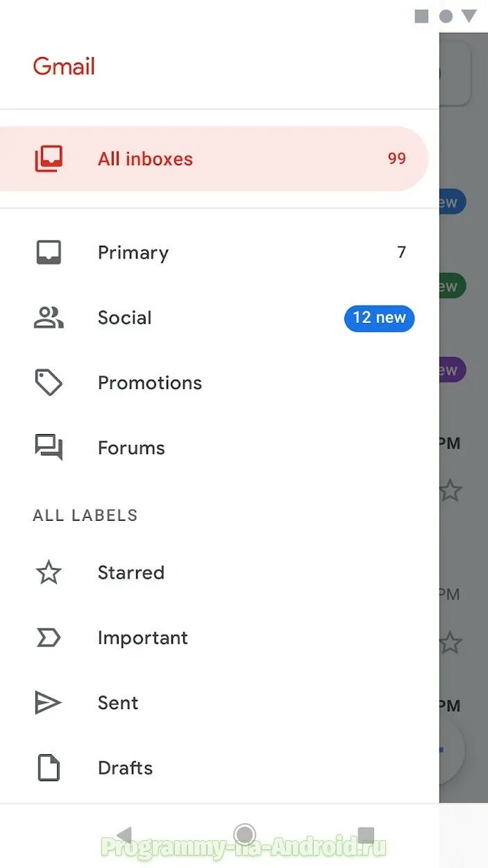Screen dimensions: 488x868
Task: Click the Primary inbox icon
Action: (49, 253)
